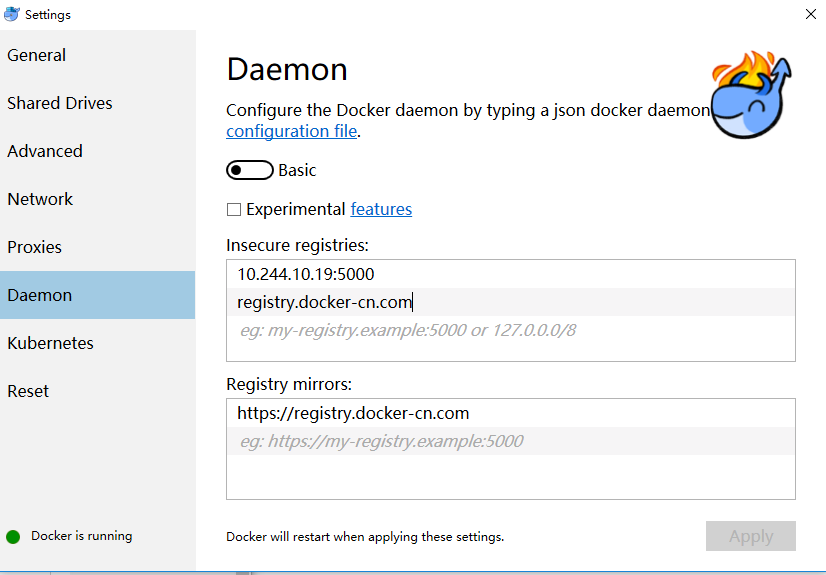Click the Apply button
Image resolution: width=826 pixels, height=575 pixels.
[751, 536]
